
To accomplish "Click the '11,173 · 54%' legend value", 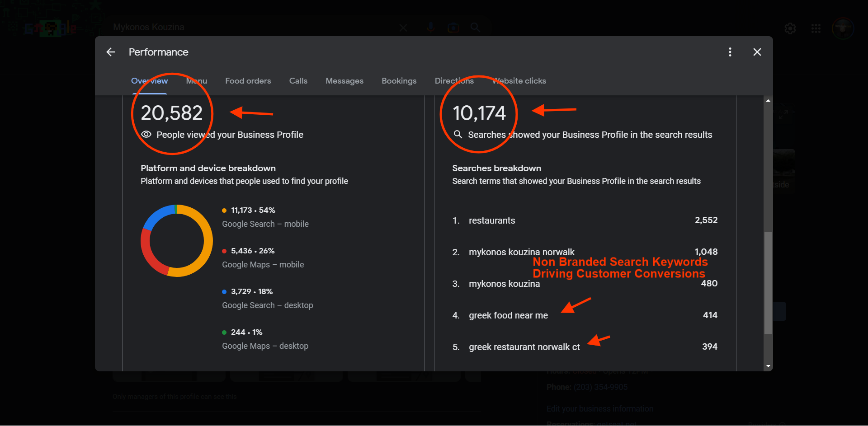I will point(253,211).
